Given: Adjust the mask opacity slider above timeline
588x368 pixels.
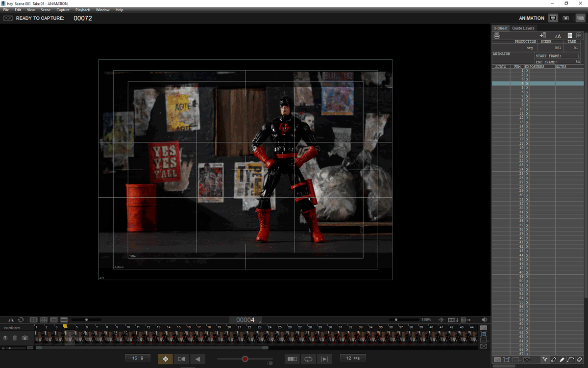Looking at the screenshot, I should click(86, 319).
